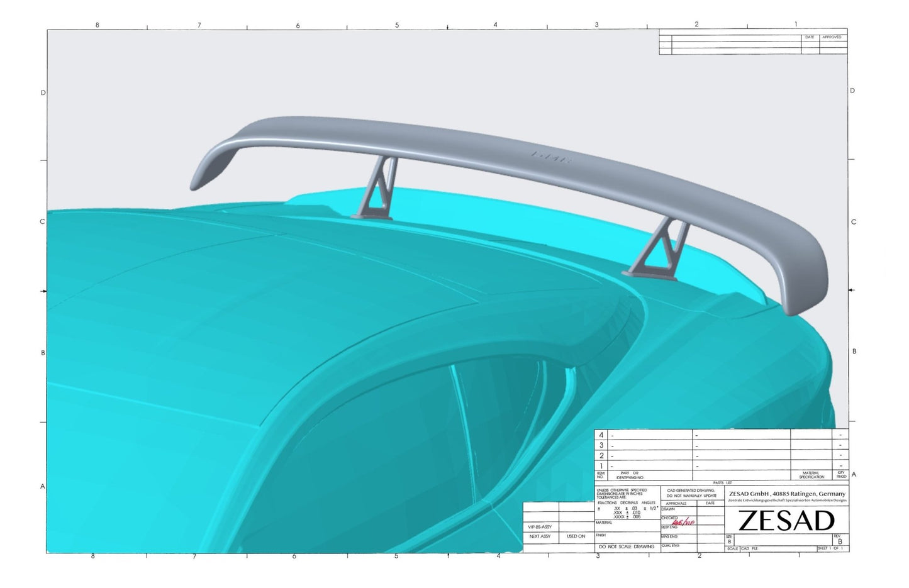The width and height of the screenshot is (909, 588).
Task: Click the CAD FILE field
Action: [752, 547]
